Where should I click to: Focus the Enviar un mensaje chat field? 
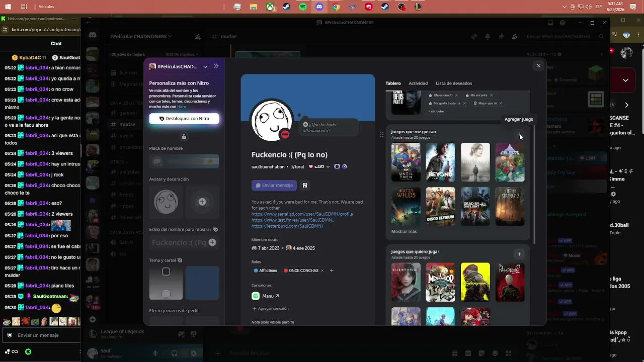pyautogui.click(x=41, y=335)
